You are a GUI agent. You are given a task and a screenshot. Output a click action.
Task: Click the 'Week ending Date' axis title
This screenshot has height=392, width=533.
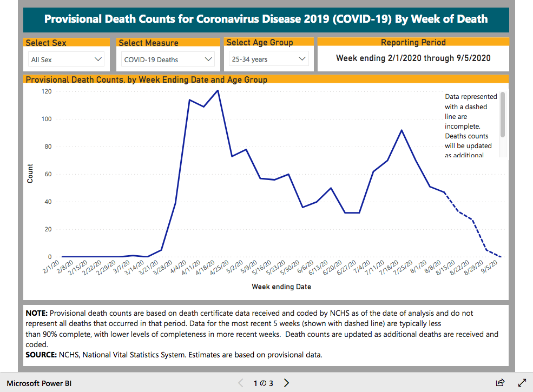[281, 287]
